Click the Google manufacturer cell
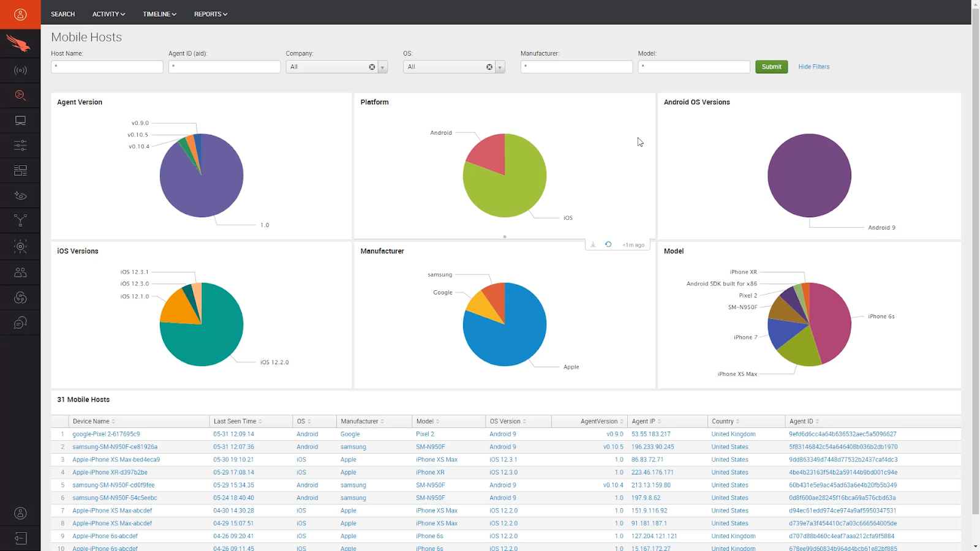This screenshot has height=551, width=980. [x=350, y=434]
